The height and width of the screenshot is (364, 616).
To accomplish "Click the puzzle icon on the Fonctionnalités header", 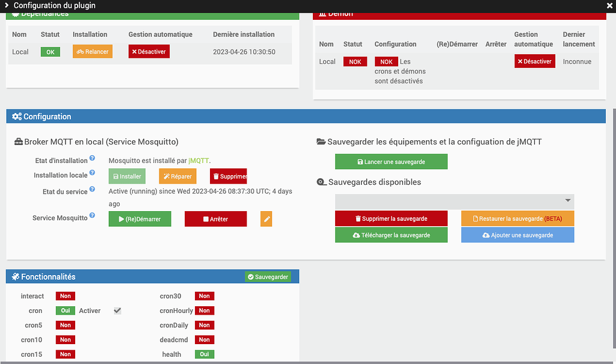I will (x=15, y=276).
